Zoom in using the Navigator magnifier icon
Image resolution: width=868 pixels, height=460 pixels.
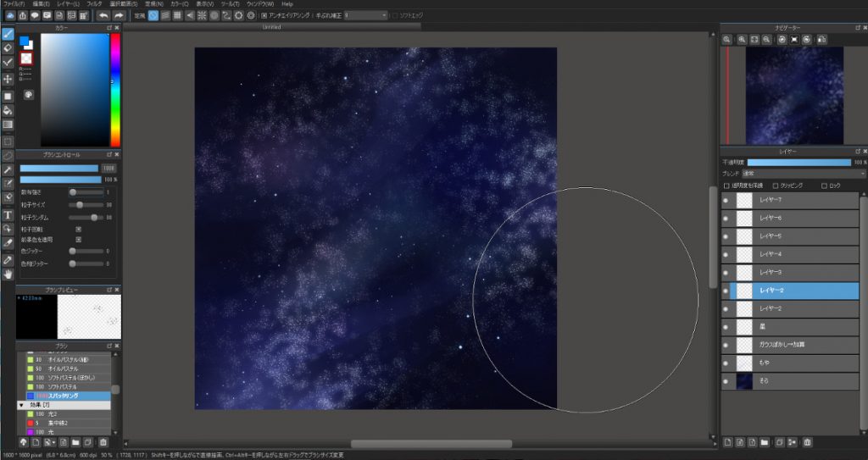pyautogui.click(x=727, y=39)
